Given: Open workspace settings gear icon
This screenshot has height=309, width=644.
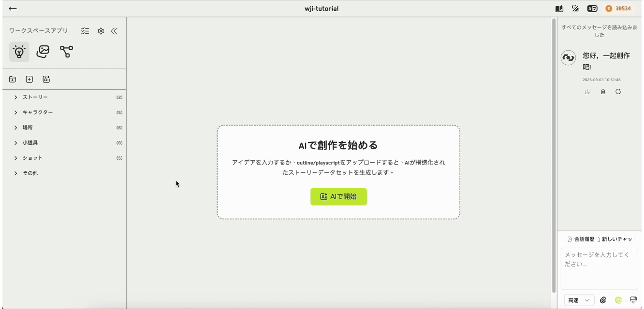Looking at the screenshot, I should 101,31.
